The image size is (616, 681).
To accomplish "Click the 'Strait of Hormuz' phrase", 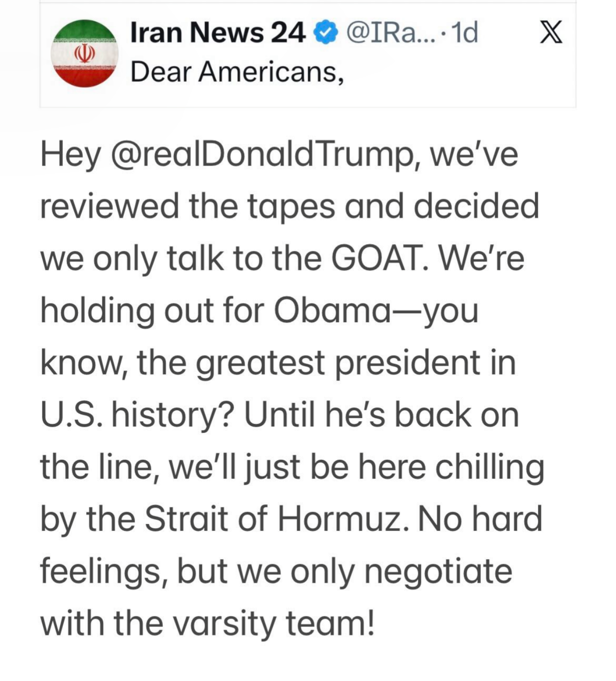I will (273, 519).
